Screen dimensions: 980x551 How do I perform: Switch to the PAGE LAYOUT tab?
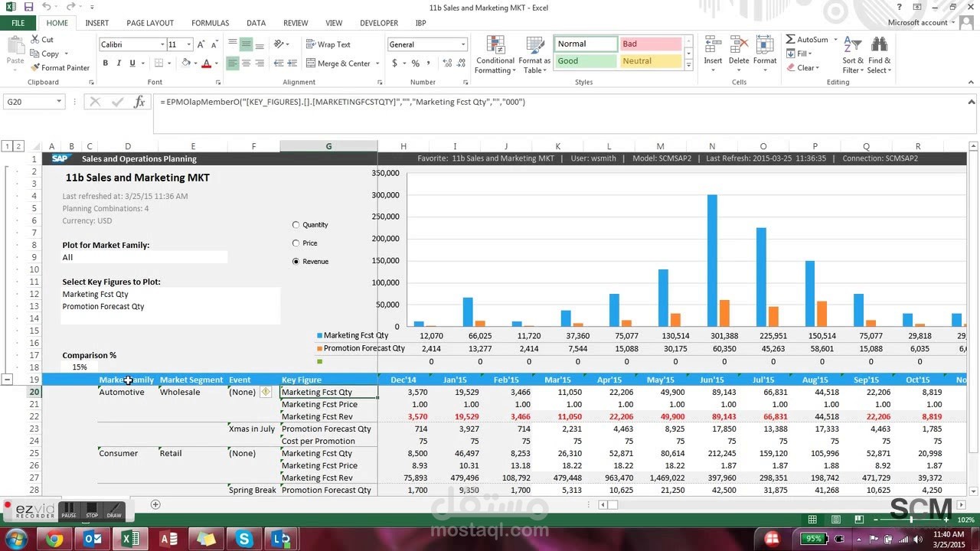tap(150, 23)
